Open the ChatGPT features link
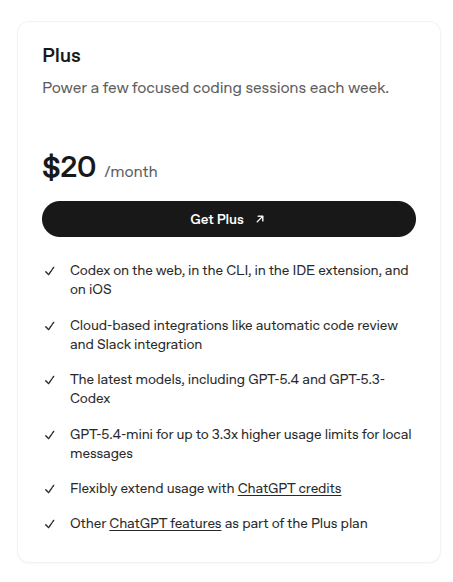 tap(165, 523)
